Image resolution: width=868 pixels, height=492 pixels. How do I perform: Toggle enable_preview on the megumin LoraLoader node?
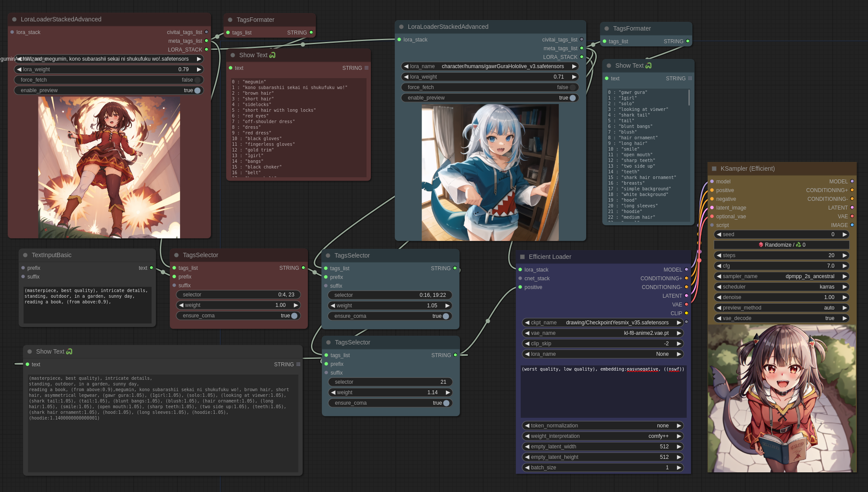click(197, 90)
